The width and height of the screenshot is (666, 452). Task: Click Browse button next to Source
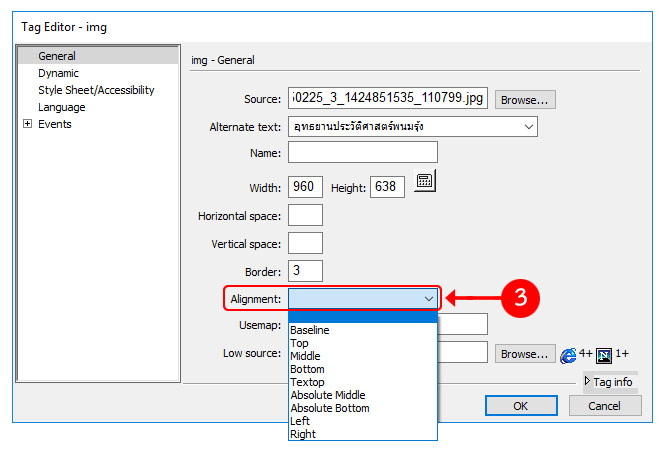(526, 100)
